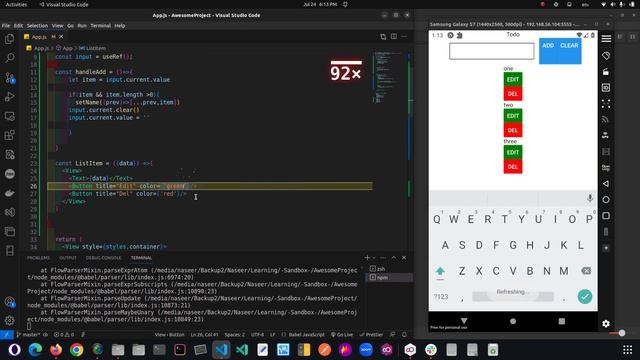Viewport: 640px width, 360px height.
Task: Click the Prettier status item
Action: 371,335
